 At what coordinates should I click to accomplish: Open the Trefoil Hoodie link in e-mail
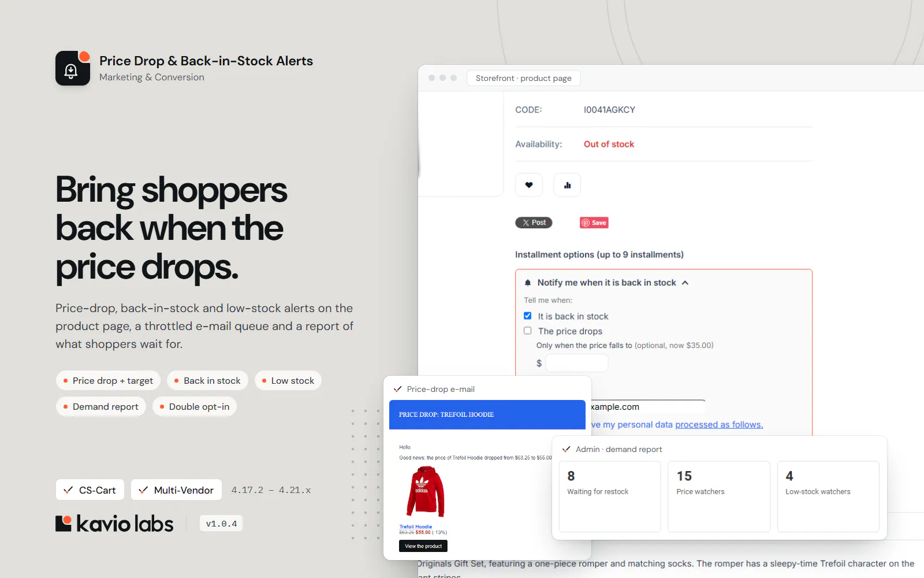[416, 527]
